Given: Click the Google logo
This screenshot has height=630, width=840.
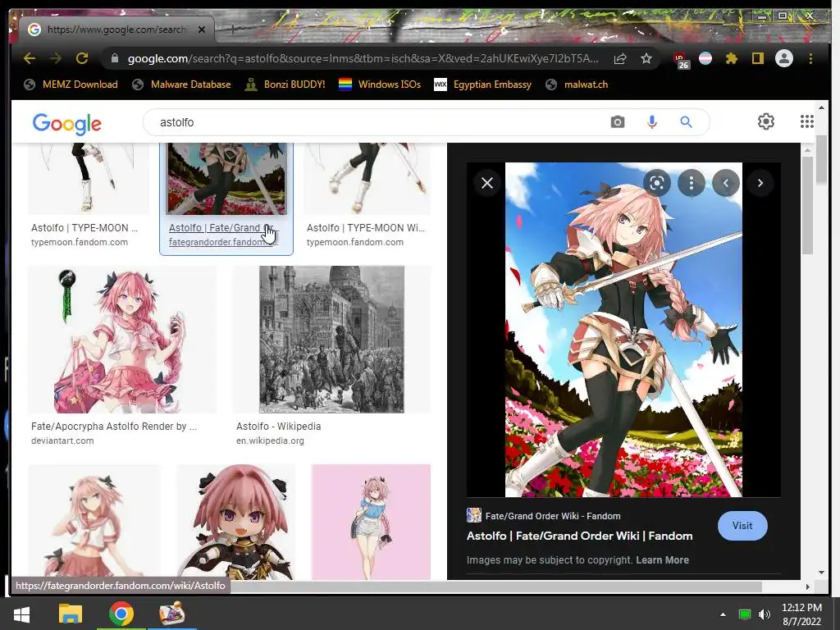Looking at the screenshot, I should [x=67, y=123].
